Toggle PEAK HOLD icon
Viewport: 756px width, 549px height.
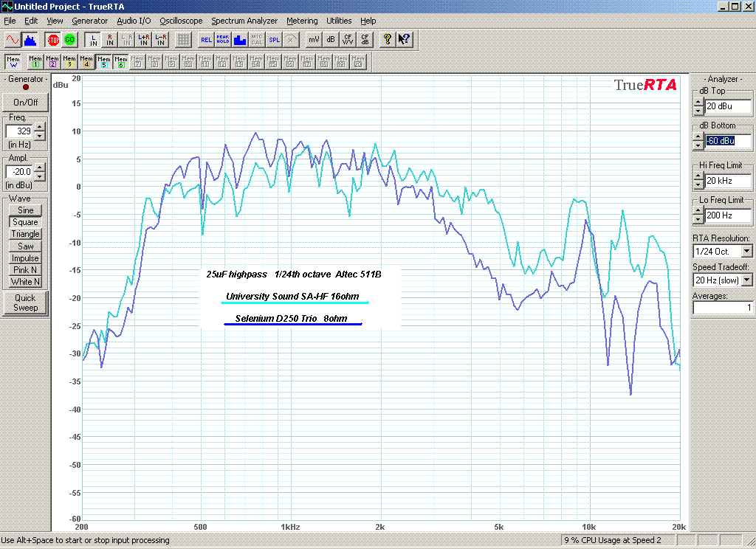click(x=223, y=40)
